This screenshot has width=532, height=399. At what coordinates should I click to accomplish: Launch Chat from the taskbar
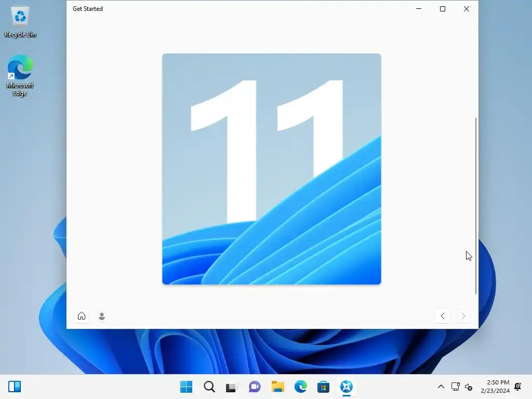tap(255, 387)
